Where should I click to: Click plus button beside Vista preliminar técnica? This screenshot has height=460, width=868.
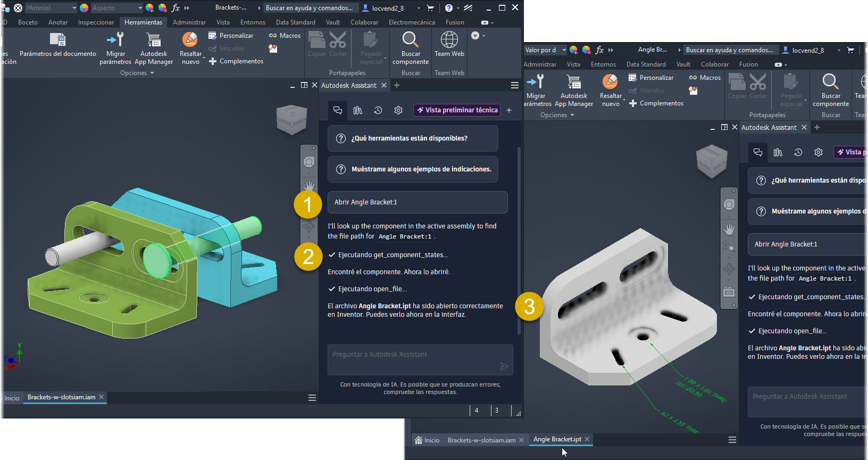[509, 110]
